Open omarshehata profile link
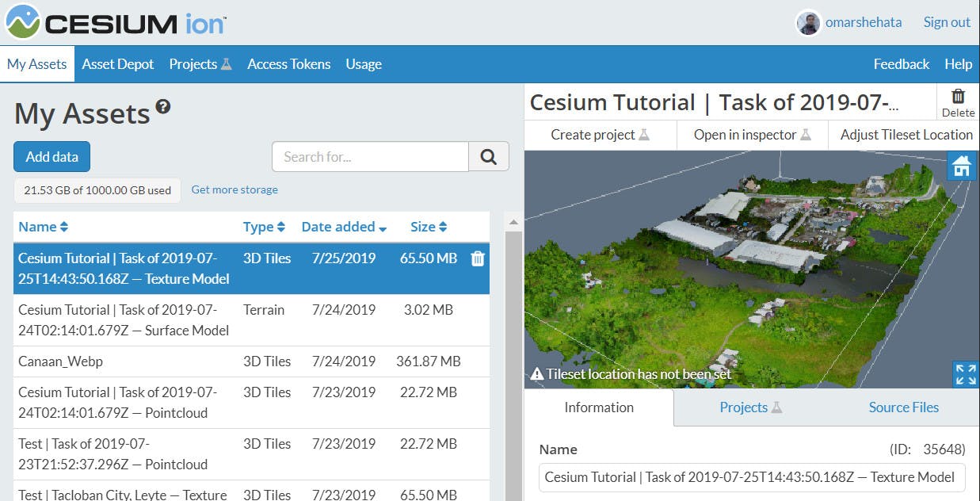Image resolution: width=980 pixels, height=501 pixels. (864, 22)
